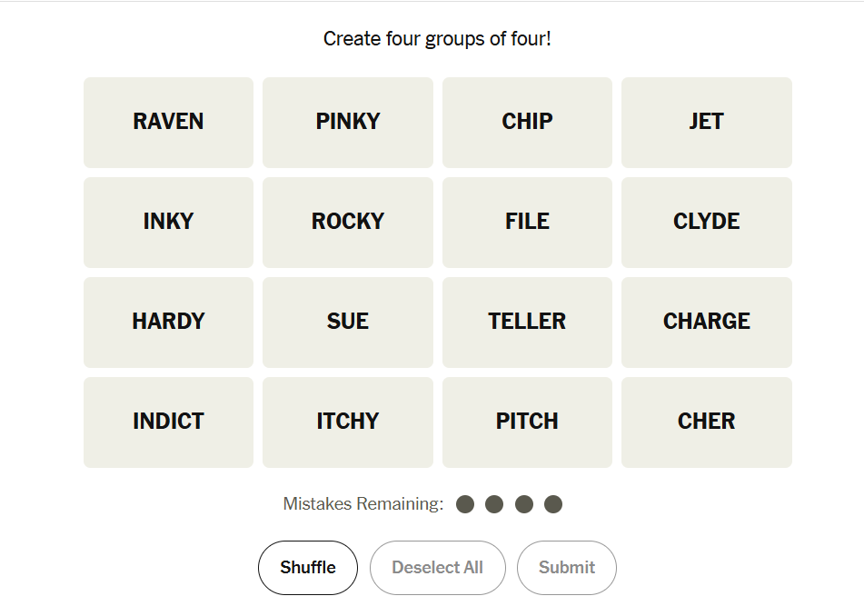
Task: Select the FILE word tile
Action: (x=527, y=223)
